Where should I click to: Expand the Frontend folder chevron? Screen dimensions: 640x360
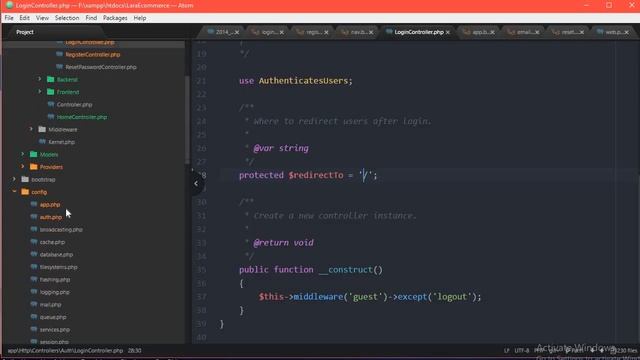point(40,92)
